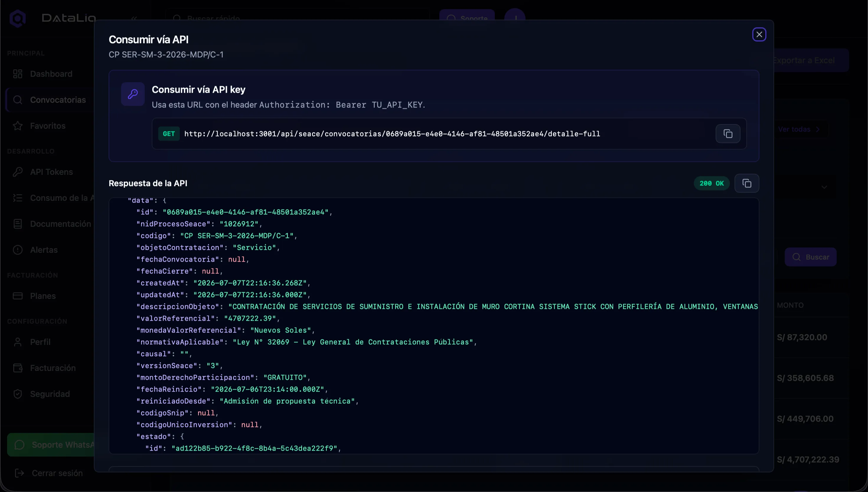Click the Documentación page icon
Viewport: 868px width, 492px height.
click(17, 224)
